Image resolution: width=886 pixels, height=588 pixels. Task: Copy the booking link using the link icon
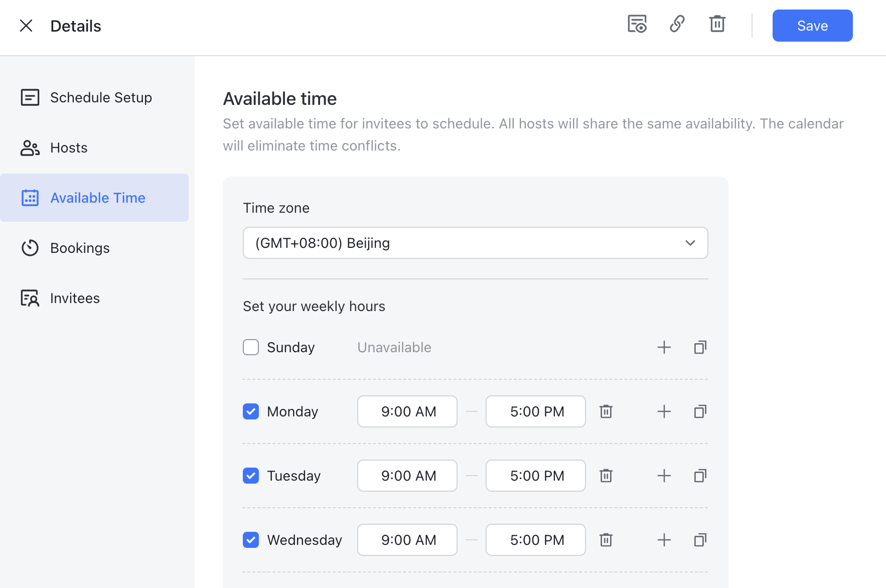(x=677, y=24)
